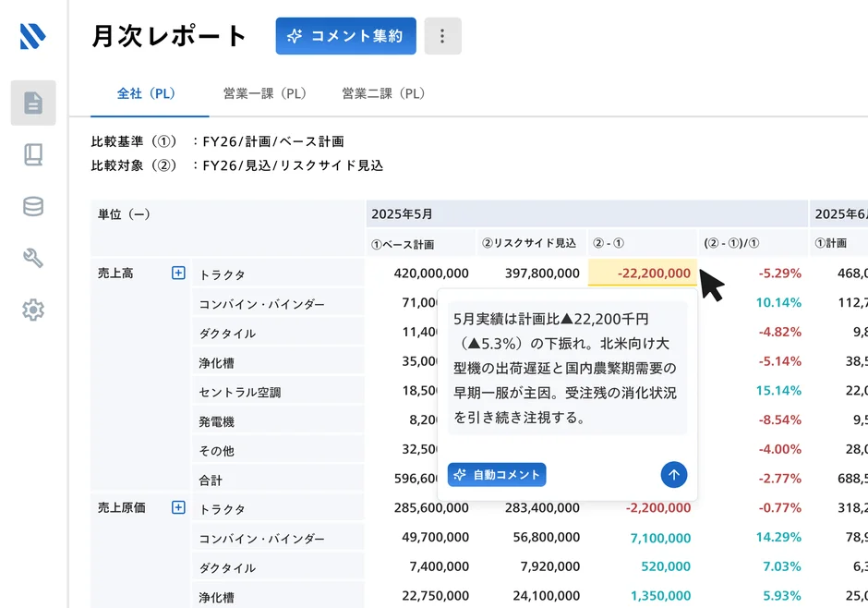Click the 単位（一） header cell
Screen dimensions: 868x608
[227, 228]
